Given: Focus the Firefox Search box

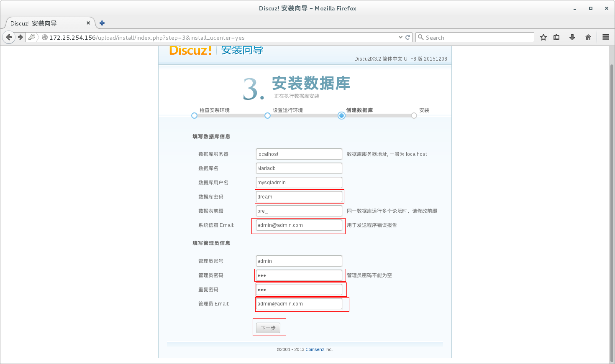Looking at the screenshot, I should point(475,37).
